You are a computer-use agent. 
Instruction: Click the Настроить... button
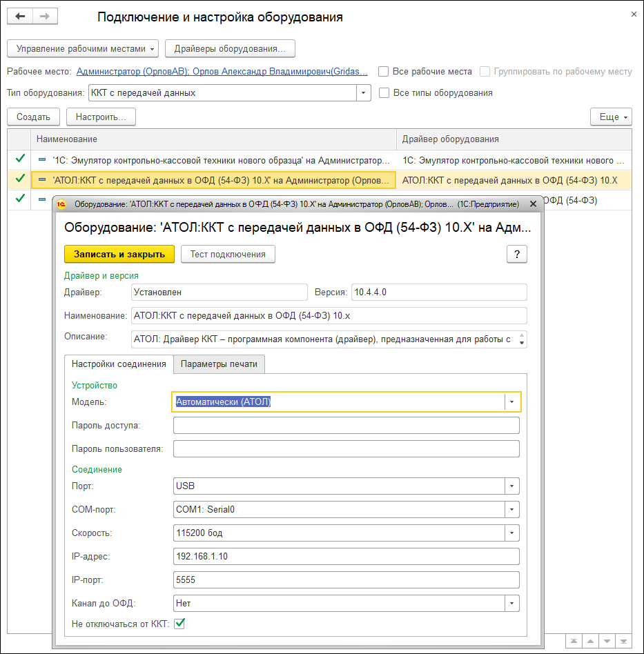101,117
